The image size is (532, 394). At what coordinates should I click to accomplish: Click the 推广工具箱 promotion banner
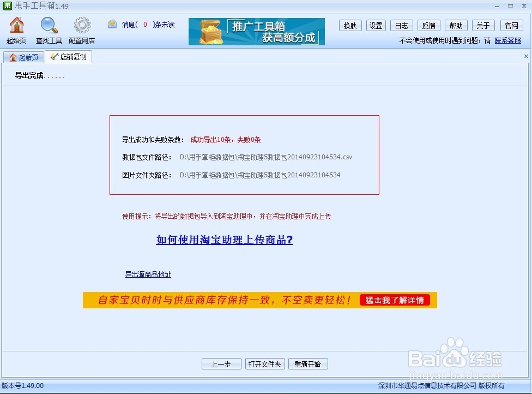257,32
